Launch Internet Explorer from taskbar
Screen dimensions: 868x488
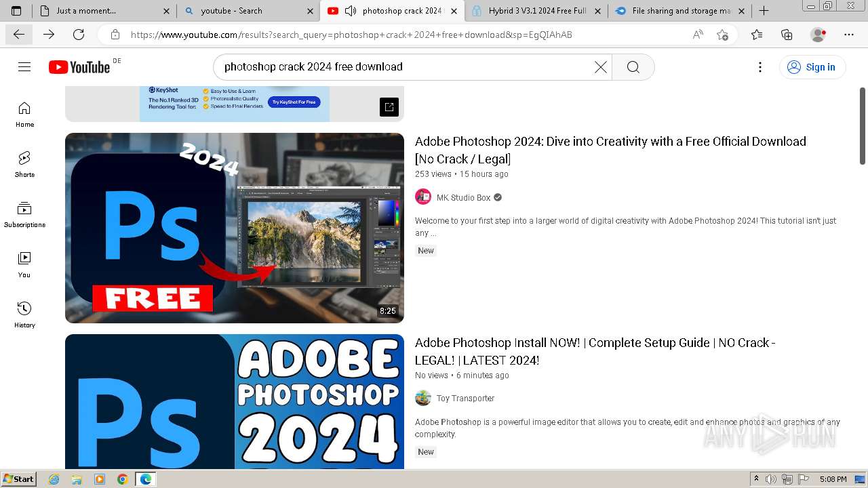pyautogui.click(x=54, y=479)
